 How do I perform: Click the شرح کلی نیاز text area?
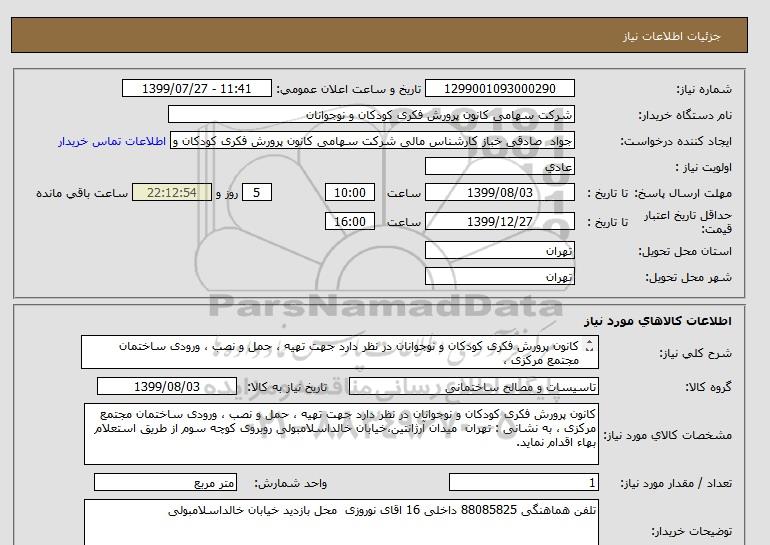coord(340,352)
